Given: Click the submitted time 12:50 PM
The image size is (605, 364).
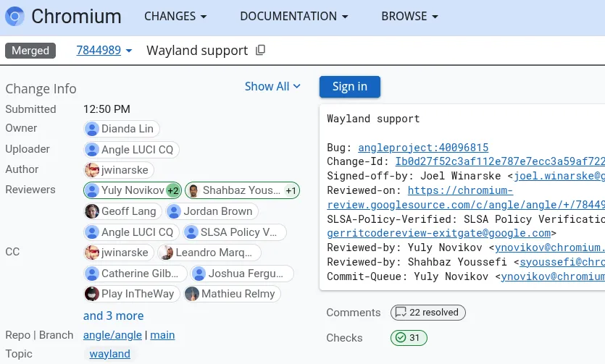Looking at the screenshot, I should [x=107, y=109].
